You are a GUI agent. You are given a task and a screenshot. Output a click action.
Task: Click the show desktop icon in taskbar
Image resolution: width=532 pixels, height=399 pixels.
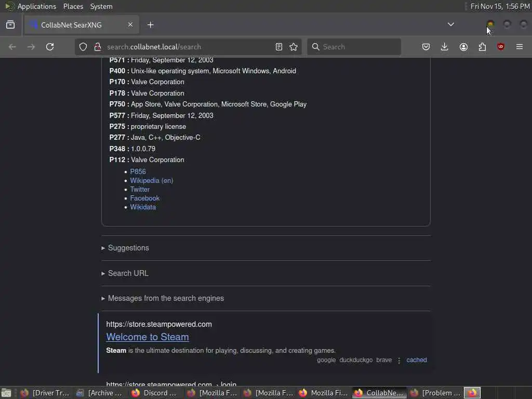click(6, 393)
